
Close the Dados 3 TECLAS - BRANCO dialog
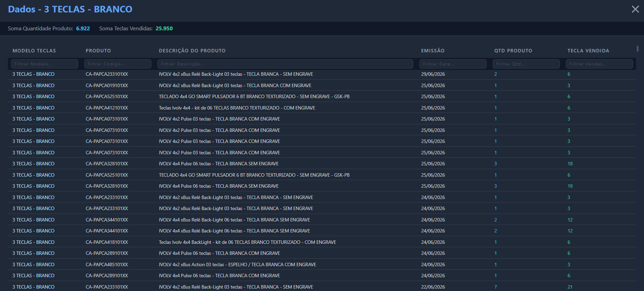coord(635,9)
